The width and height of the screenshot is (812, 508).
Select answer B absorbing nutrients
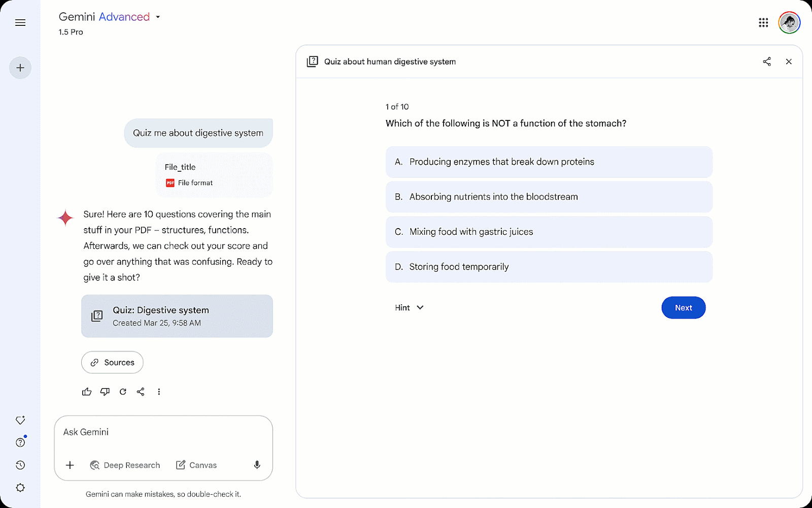point(549,197)
